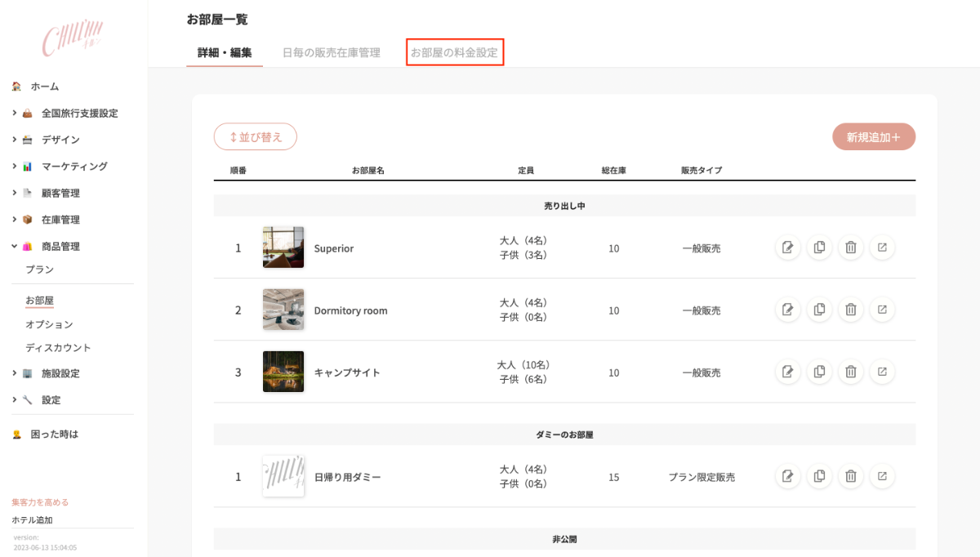This screenshot has height=557, width=980.
Task: Click the Superior room thumbnail
Action: click(x=283, y=247)
